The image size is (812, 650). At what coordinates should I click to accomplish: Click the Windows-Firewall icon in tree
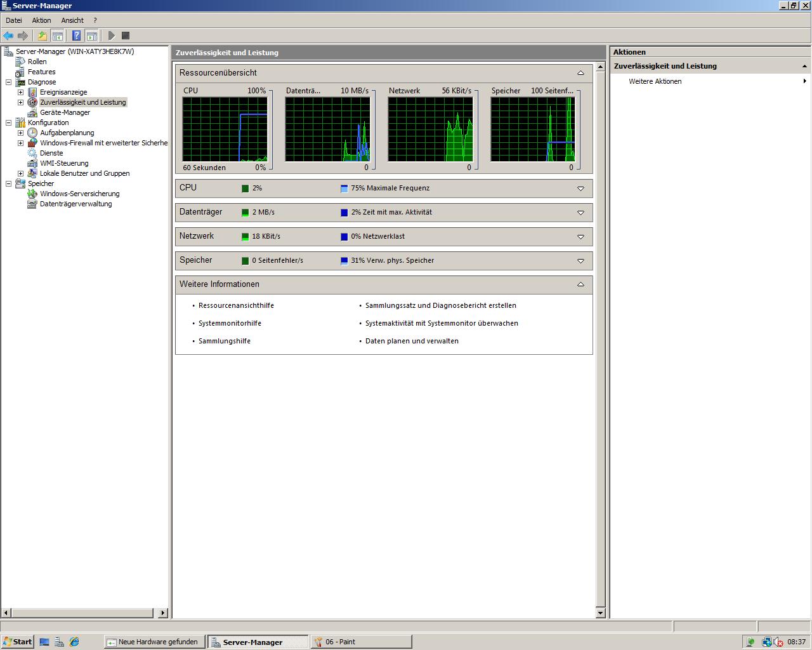pos(32,143)
